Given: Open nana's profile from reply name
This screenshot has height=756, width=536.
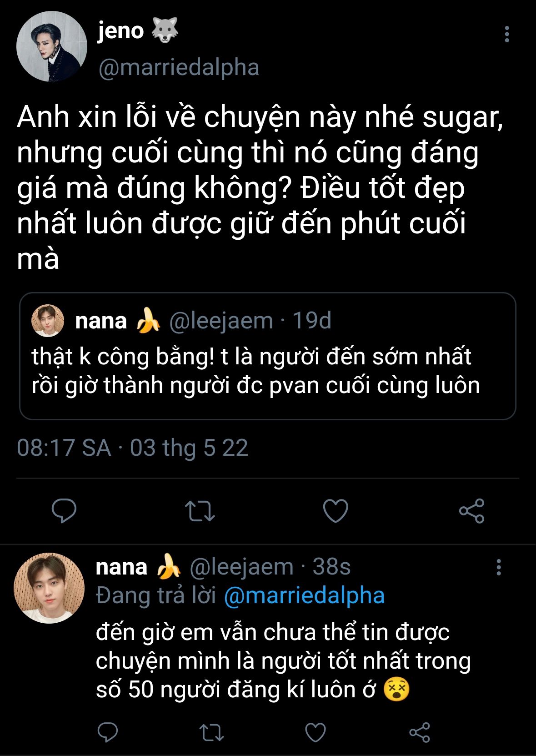Looking at the screenshot, I should 121,567.
